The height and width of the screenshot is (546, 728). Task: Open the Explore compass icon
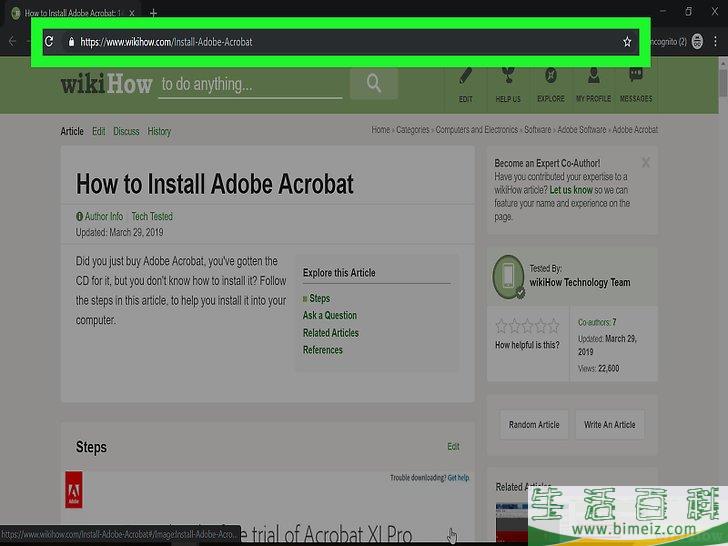point(551,84)
